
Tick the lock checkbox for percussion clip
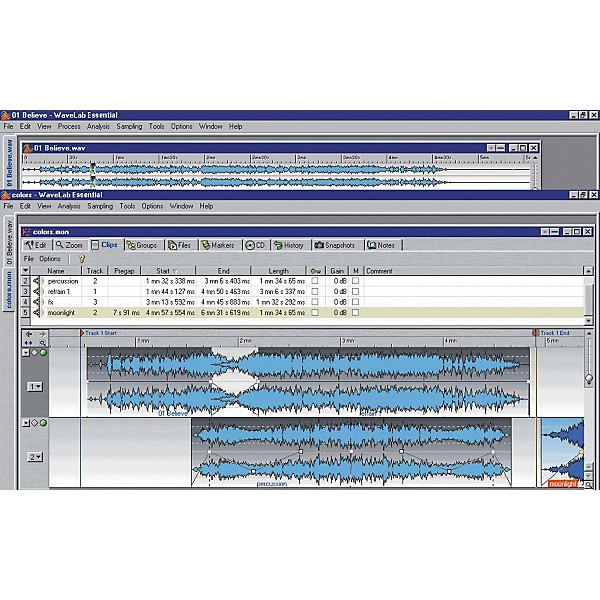coord(315,281)
